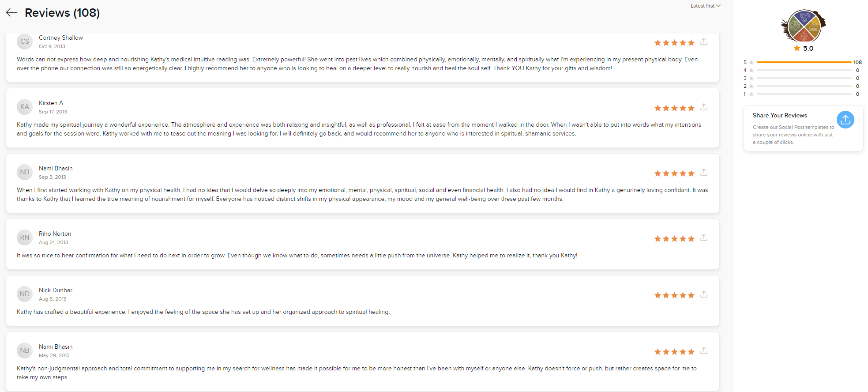Go back using the arrow beside Reviews
The height and width of the screenshot is (392, 868).
click(11, 12)
